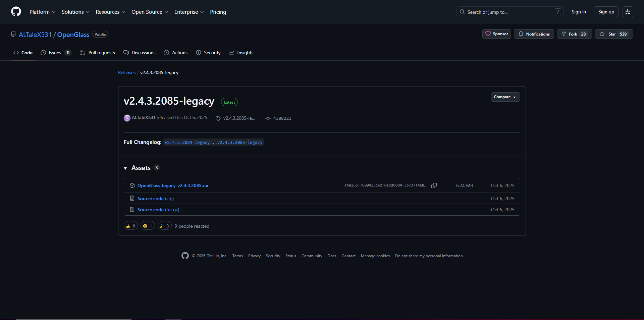Click Do not share my personal information

click(429, 256)
